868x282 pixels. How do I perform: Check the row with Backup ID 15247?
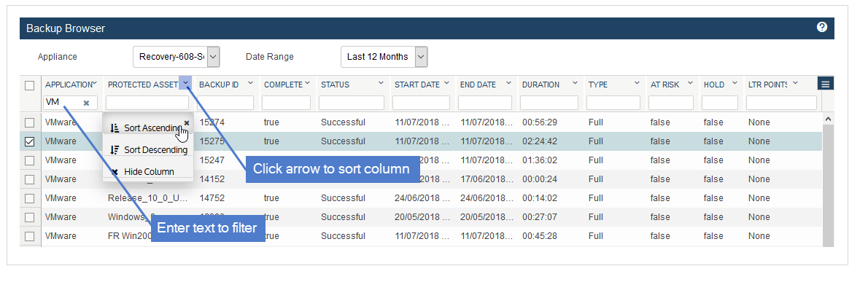point(30,160)
